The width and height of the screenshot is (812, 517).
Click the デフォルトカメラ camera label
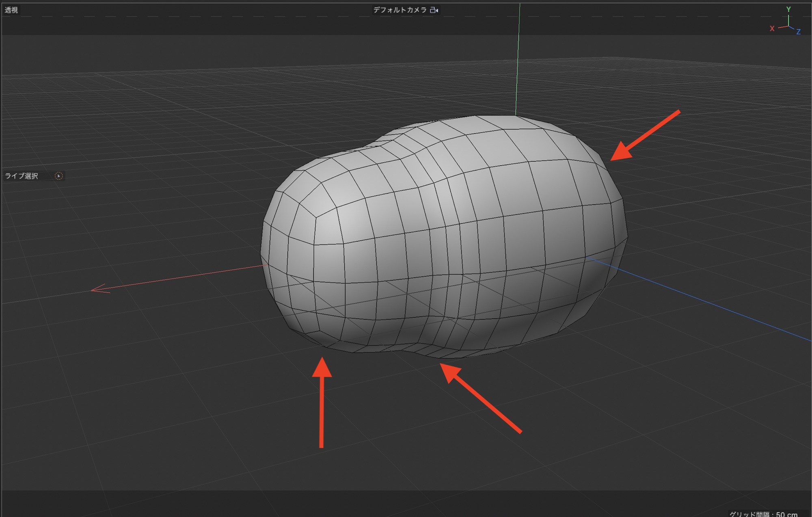pos(400,10)
